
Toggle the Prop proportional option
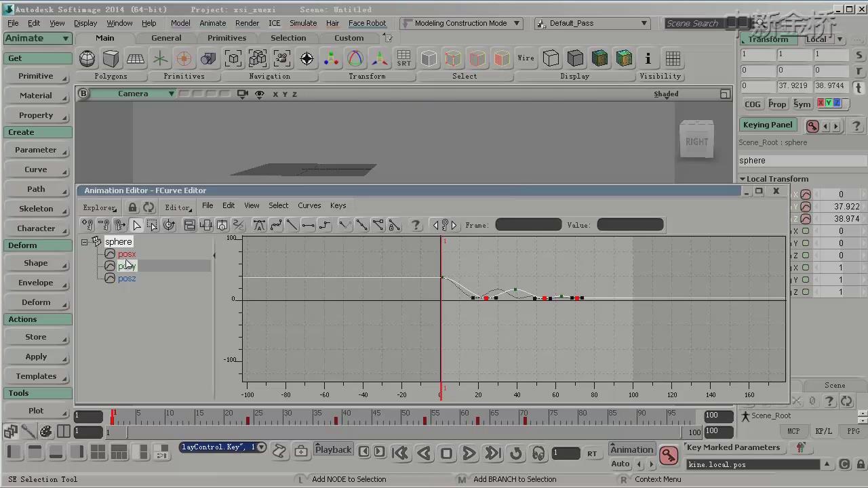point(777,104)
